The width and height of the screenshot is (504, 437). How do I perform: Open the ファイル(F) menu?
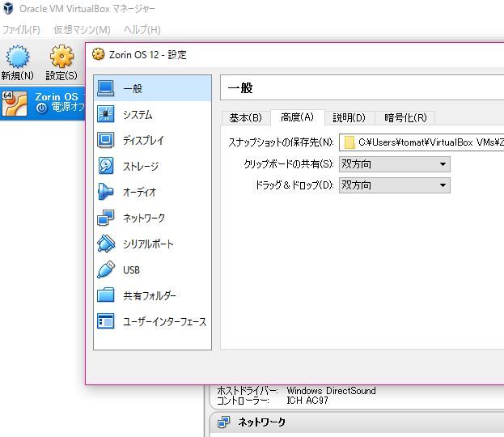coord(21,30)
